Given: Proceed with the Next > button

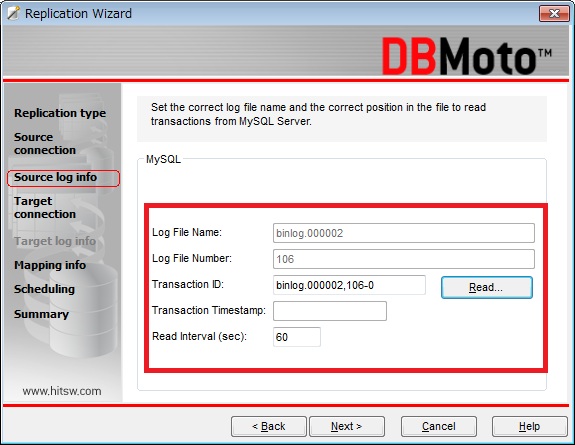Looking at the screenshot, I should 347,426.
